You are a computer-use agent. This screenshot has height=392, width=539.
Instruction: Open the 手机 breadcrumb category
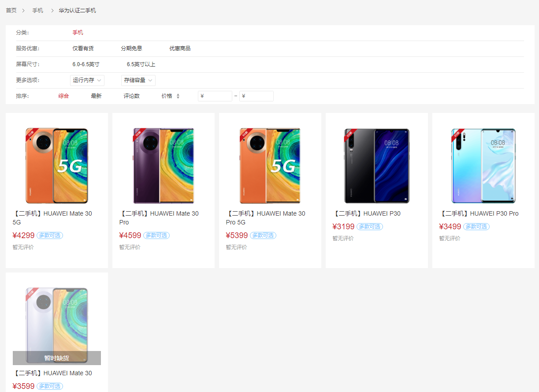point(37,10)
